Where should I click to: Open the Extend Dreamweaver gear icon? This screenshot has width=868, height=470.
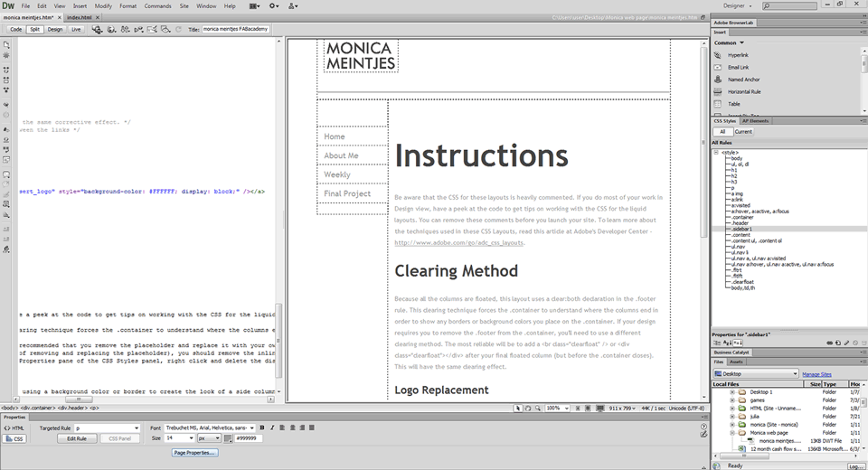click(274, 6)
